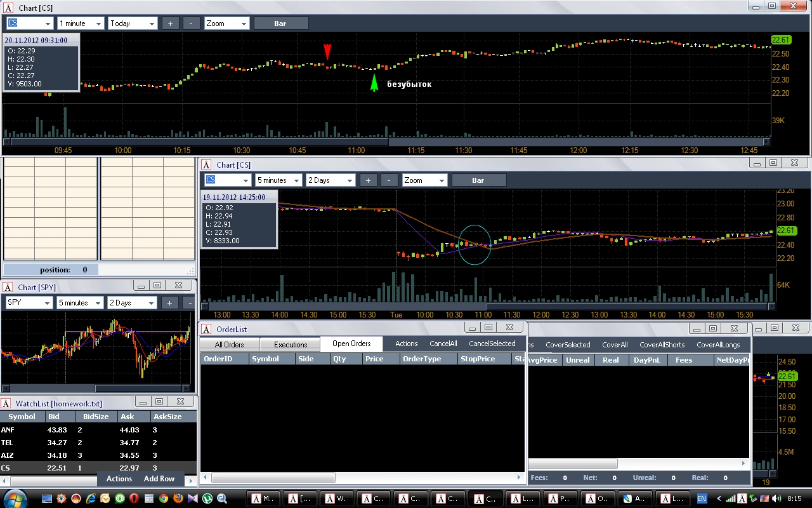Click the Windows Start orb

15,498
